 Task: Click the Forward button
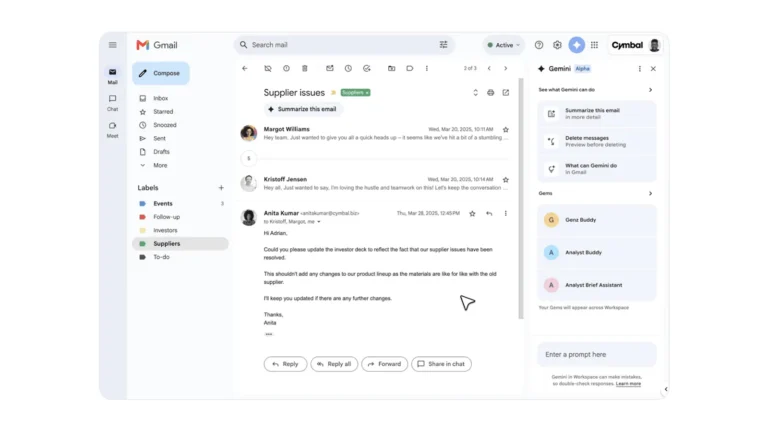pyautogui.click(x=384, y=364)
